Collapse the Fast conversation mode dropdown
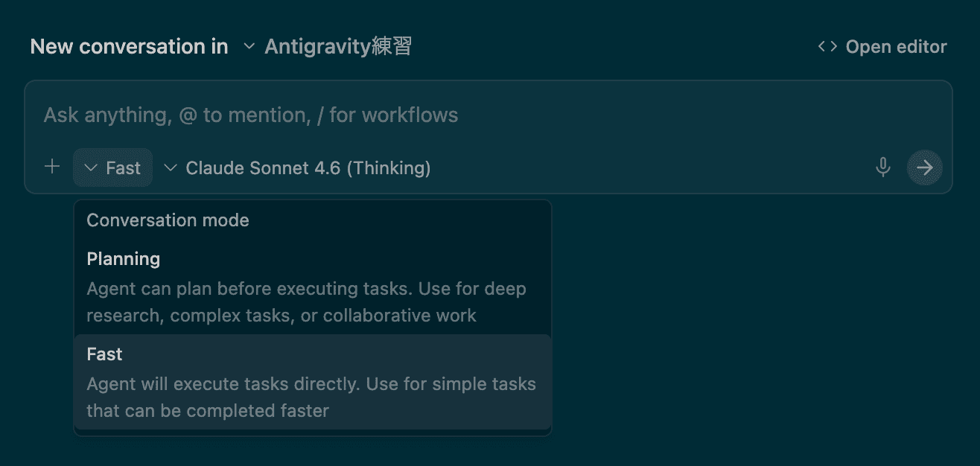 click(113, 168)
